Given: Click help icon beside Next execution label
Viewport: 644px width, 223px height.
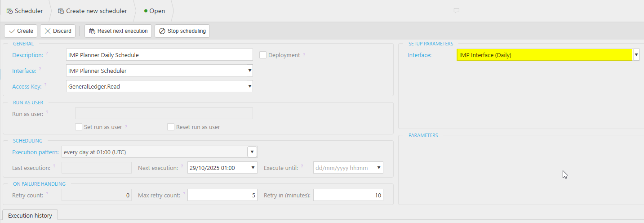Looking at the screenshot, I should pos(182,166).
